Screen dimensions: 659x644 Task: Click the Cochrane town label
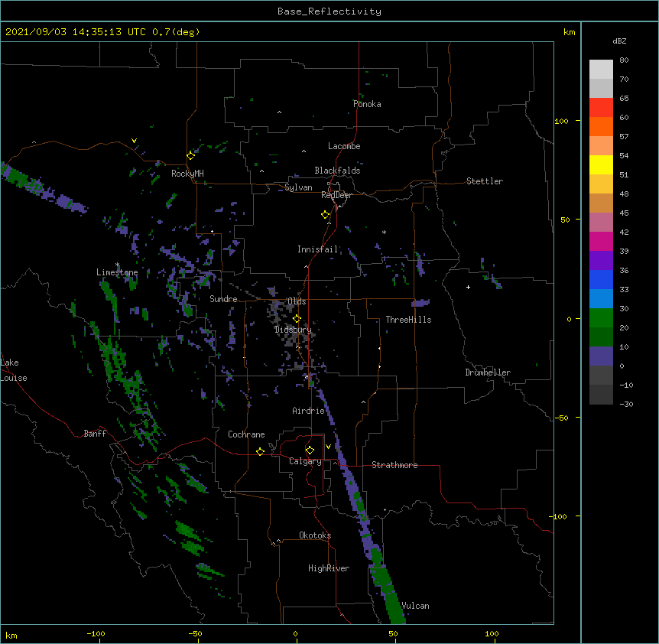(246, 434)
